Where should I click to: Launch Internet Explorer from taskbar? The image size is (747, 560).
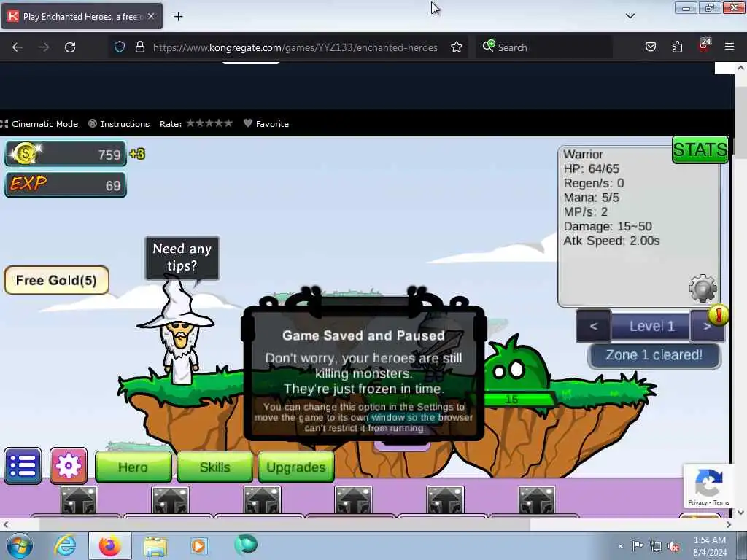click(65, 545)
